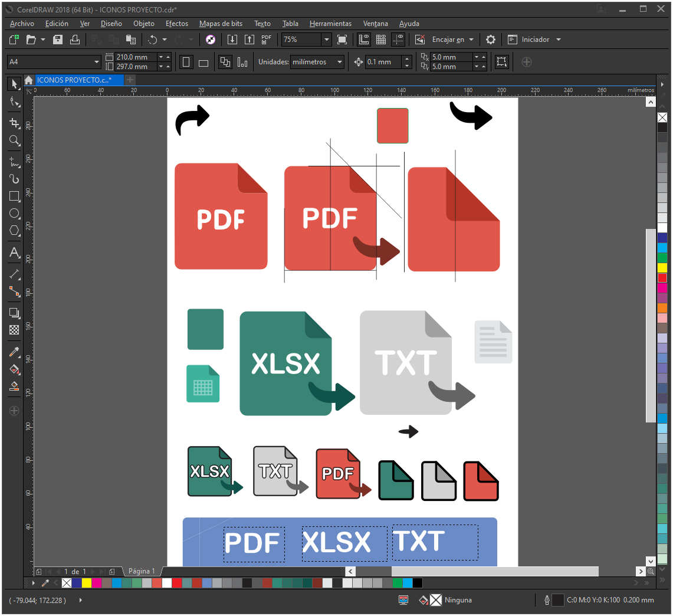
Task: Pick the yellow swatch in right palette
Action: pos(662,268)
